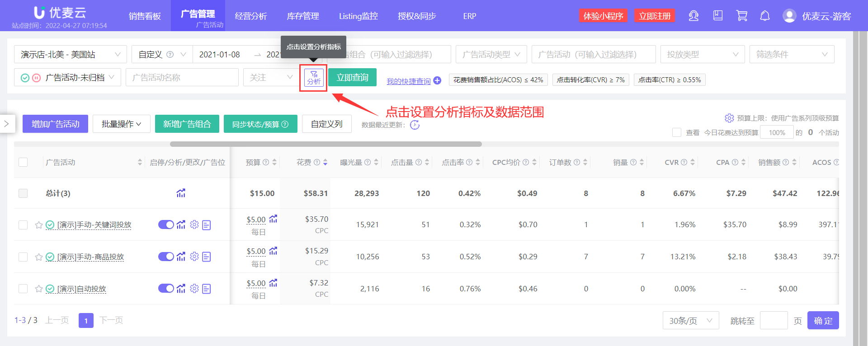868x346 pixels.
Task: Click the 自定义列 button
Action: 327,124
